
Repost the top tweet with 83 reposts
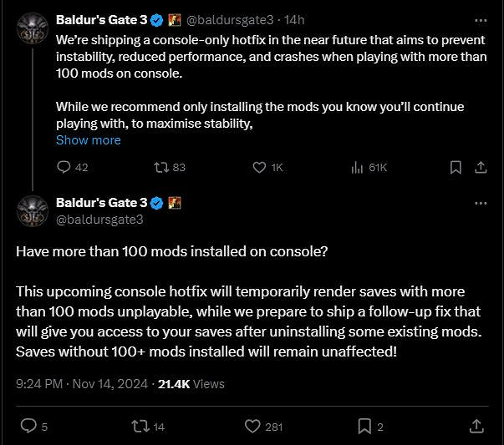click(162, 167)
